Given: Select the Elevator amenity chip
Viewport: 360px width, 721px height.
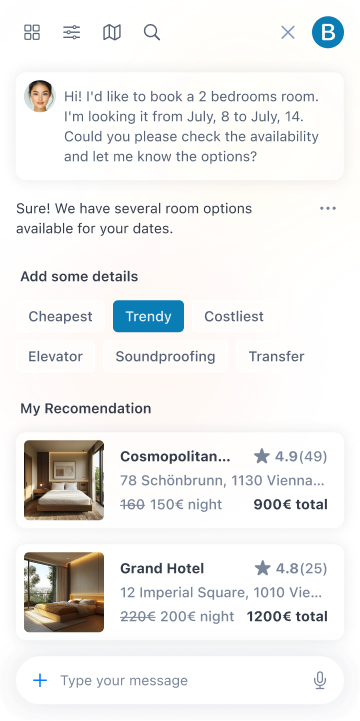Looking at the screenshot, I should pyautogui.click(x=56, y=356).
